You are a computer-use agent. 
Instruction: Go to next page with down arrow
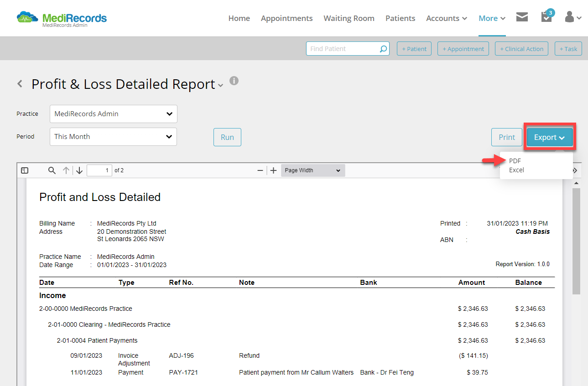(x=79, y=170)
